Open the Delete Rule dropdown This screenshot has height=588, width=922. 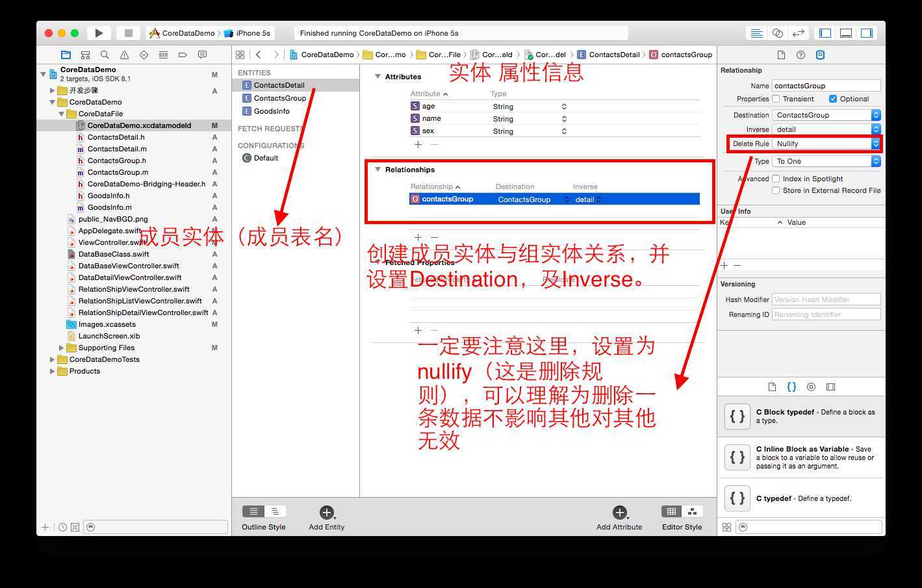826,144
